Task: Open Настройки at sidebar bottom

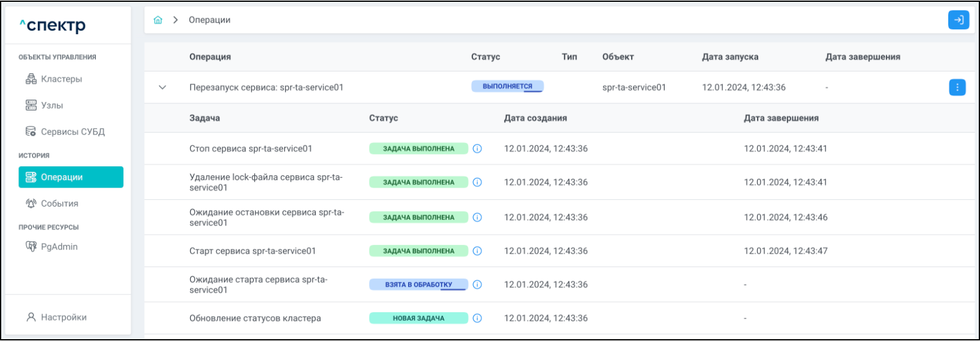Action: point(64,317)
